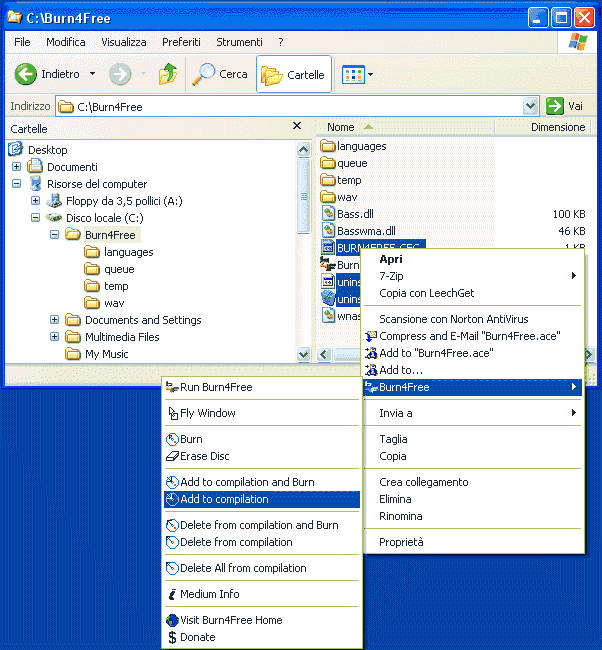The height and width of the screenshot is (650, 602).
Task: Open the Visualizza menu
Action: coord(124,42)
